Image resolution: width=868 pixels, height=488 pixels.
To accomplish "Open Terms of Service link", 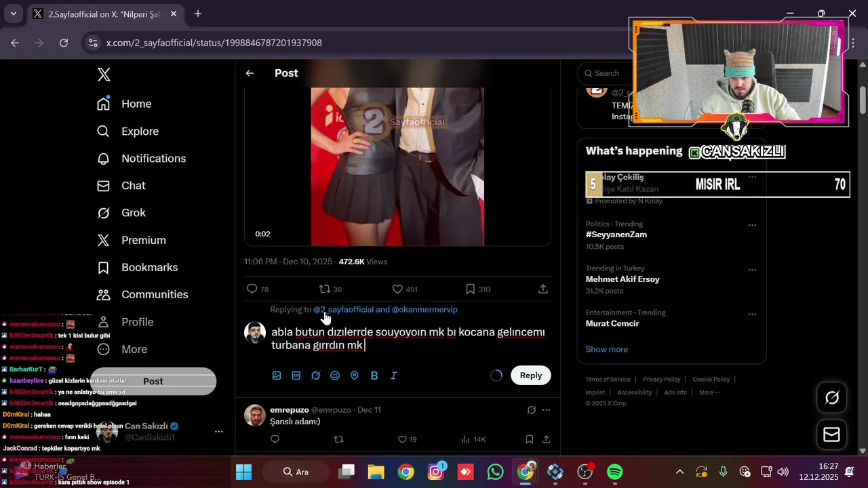I will pos(608,380).
